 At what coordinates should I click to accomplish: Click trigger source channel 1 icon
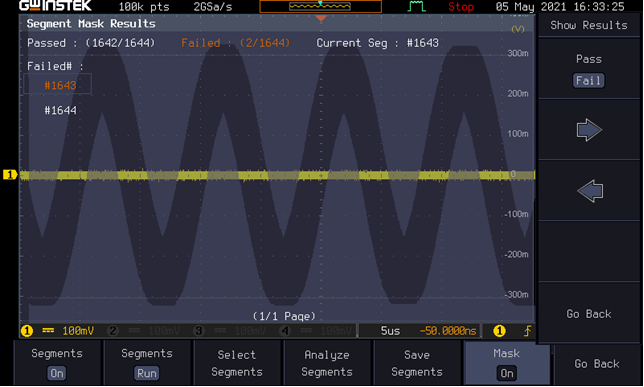coord(499,331)
